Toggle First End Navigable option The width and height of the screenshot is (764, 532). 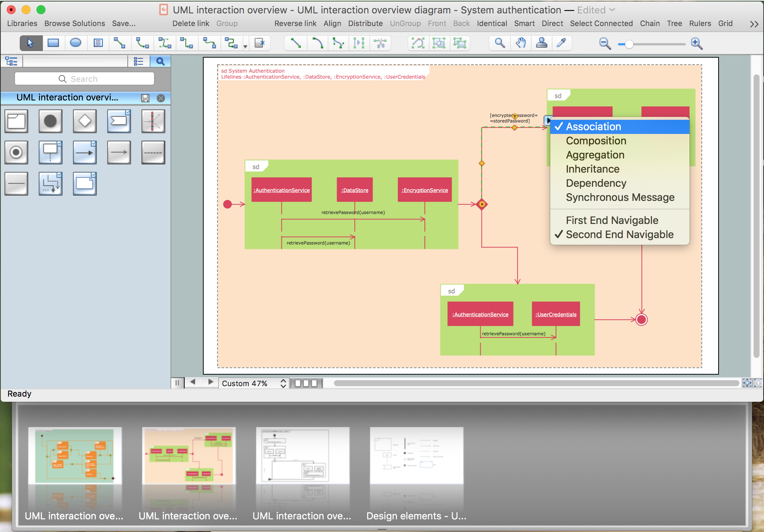[612, 220]
